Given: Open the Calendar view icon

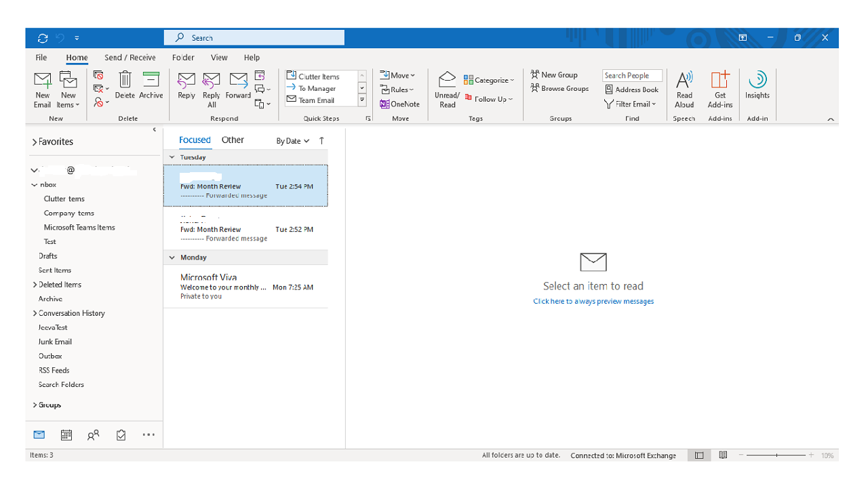Looking at the screenshot, I should point(66,435).
